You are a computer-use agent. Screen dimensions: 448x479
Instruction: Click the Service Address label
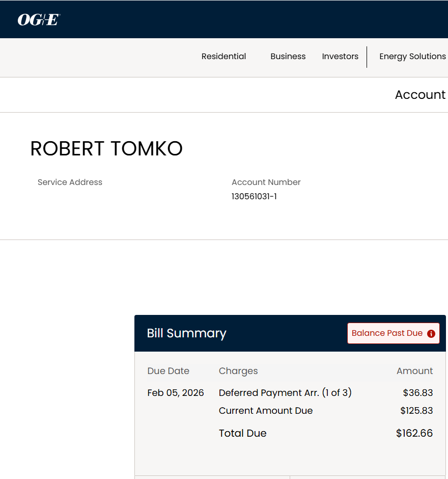70,182
